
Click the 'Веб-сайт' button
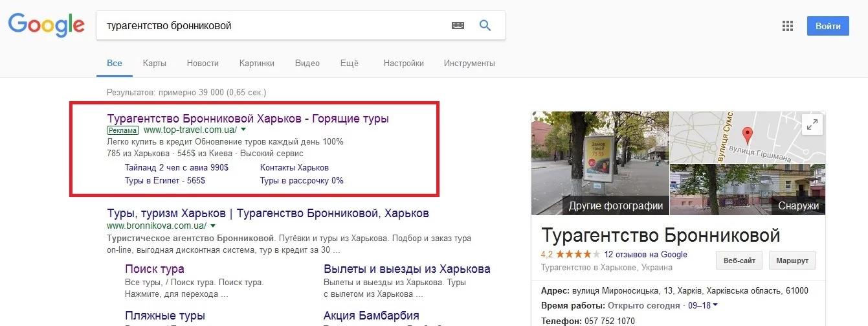point(739,261)
